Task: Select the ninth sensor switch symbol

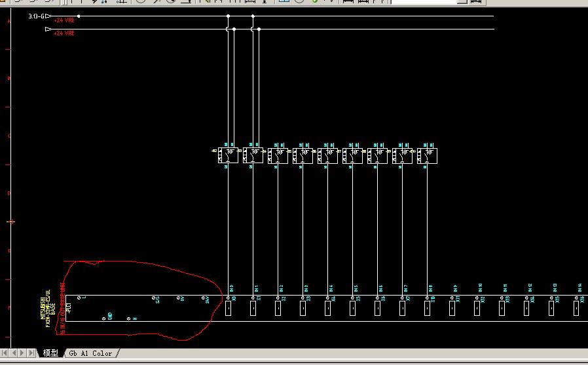Action: (x=427, y=156)
